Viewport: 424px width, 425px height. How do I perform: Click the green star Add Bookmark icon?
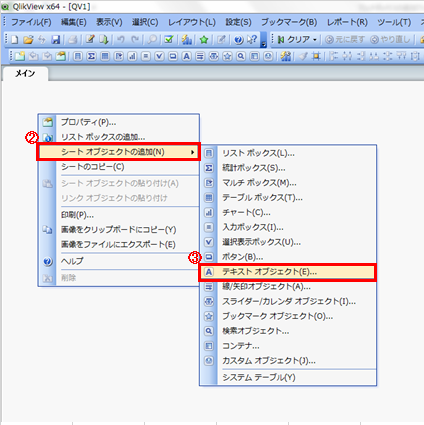tap(204, 40)
